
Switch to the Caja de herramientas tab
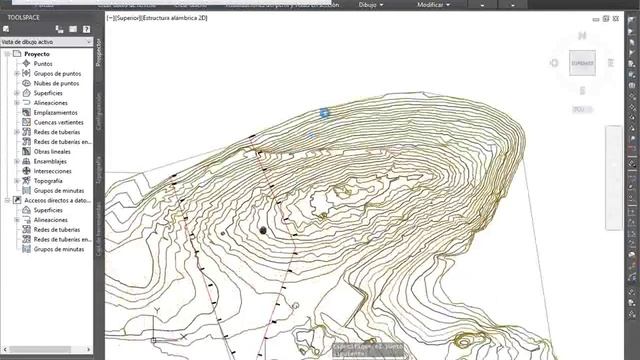coord(98,229)
